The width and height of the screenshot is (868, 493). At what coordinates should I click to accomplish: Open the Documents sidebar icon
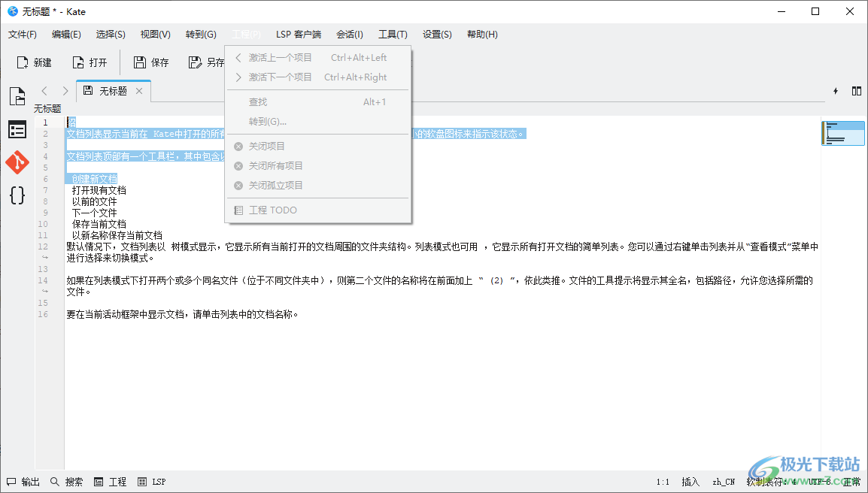coord(17,95)
